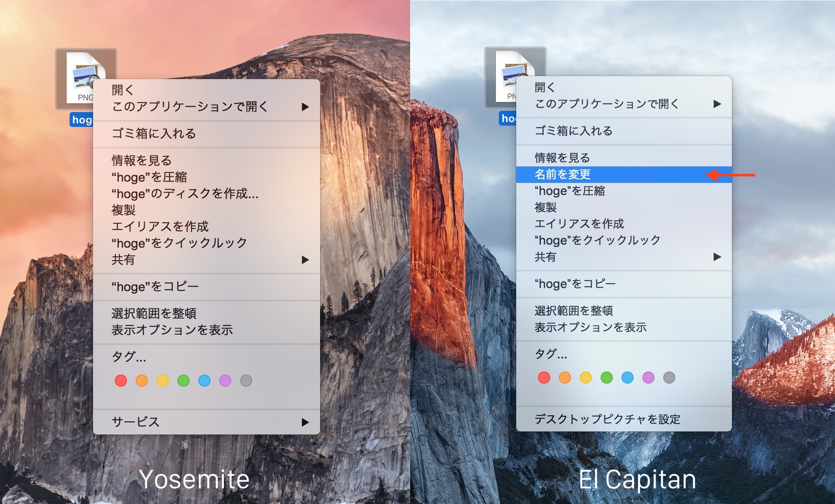Select 名前を変更 in El Capitan menu

click(563, 175)
